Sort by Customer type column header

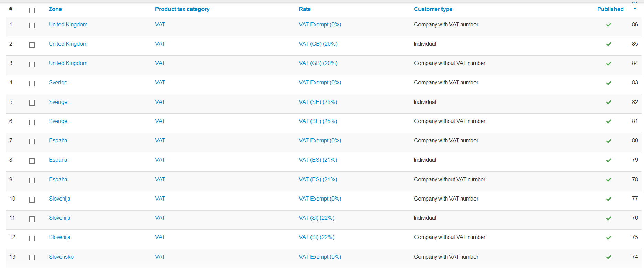(x=433, y=9)
